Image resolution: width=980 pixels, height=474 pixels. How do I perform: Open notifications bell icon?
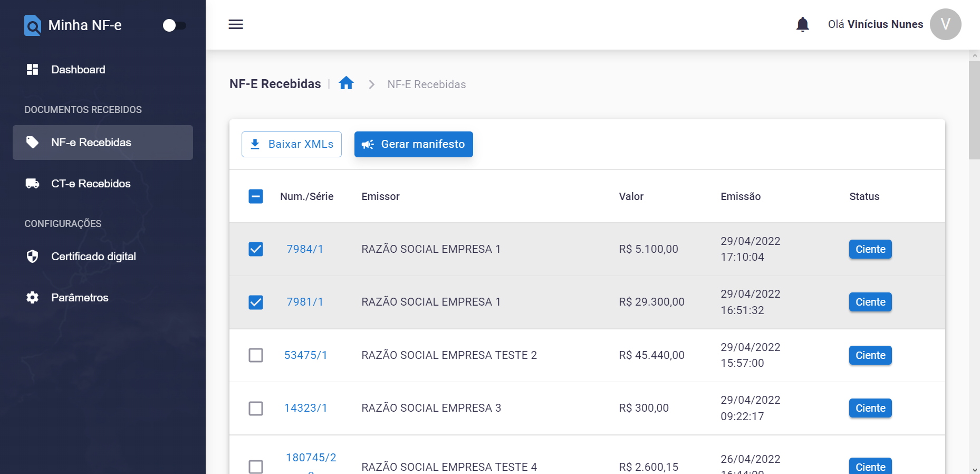(x=803, y=24)
